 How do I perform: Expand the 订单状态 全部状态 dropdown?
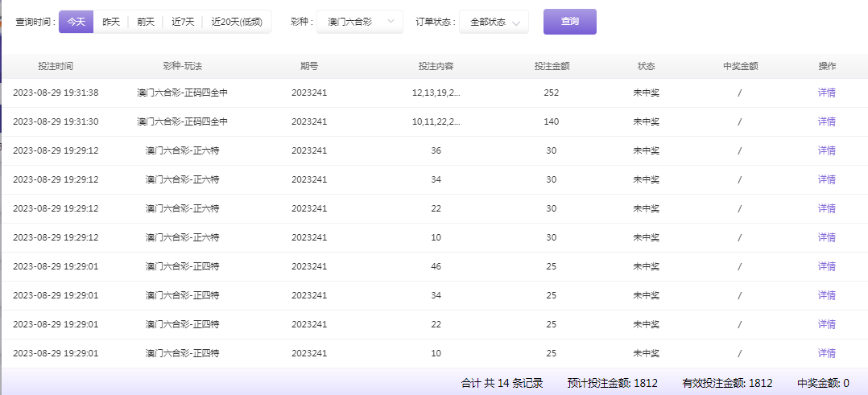pyautogui.click(x=494, y=22)
